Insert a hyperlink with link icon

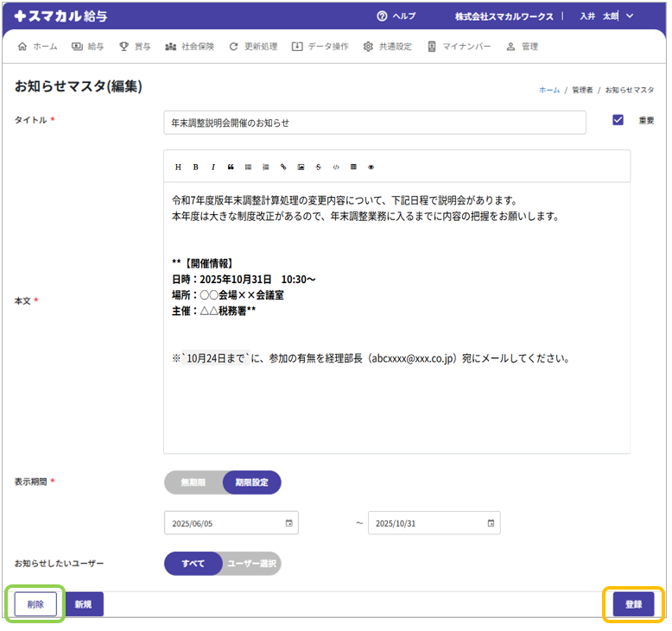coord(283,167)
